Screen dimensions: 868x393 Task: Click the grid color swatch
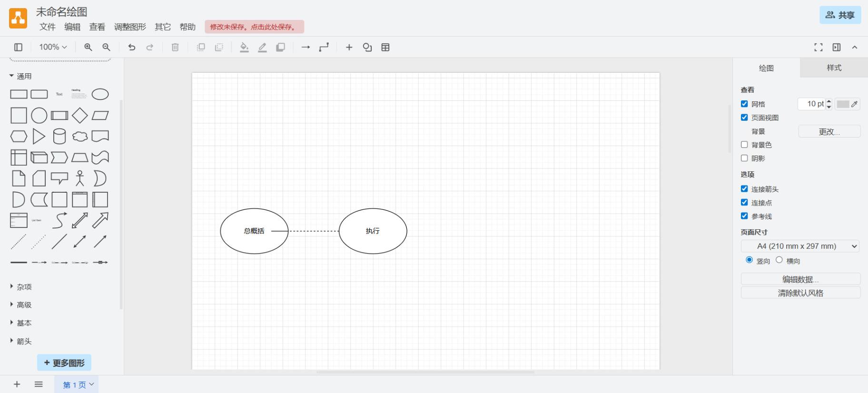843,104
